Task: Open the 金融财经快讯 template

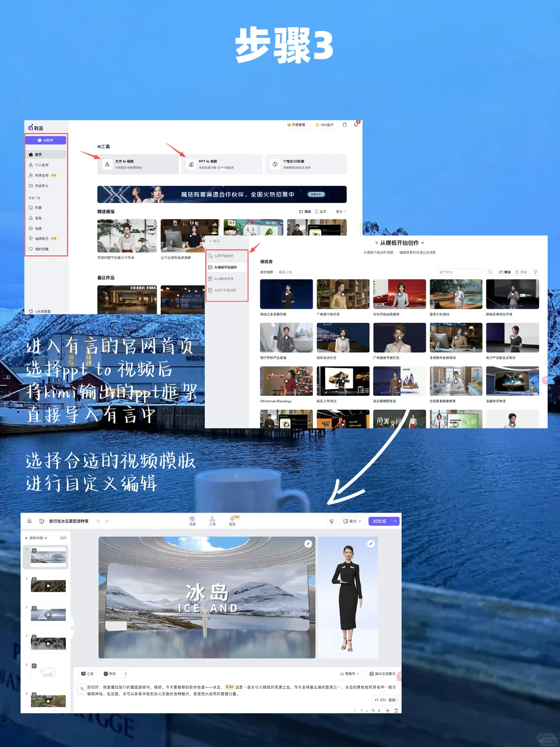Action: [x=512, y=381]
